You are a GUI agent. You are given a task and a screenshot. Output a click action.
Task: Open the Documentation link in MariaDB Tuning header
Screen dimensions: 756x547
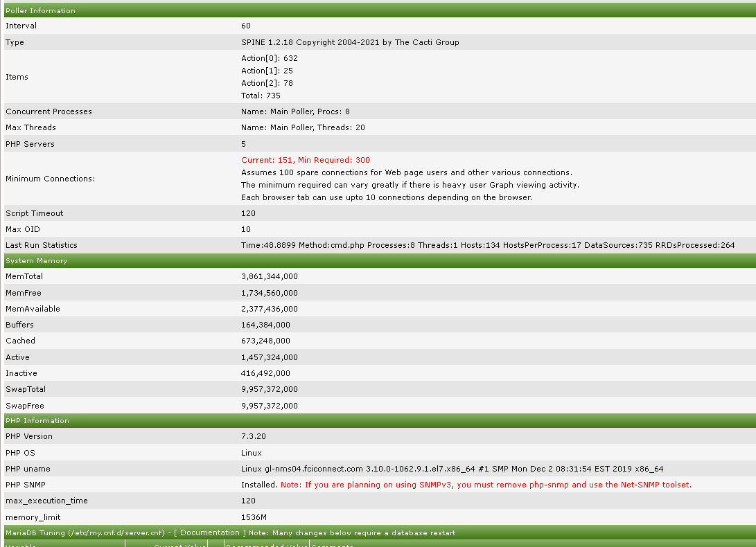point(210,532)
